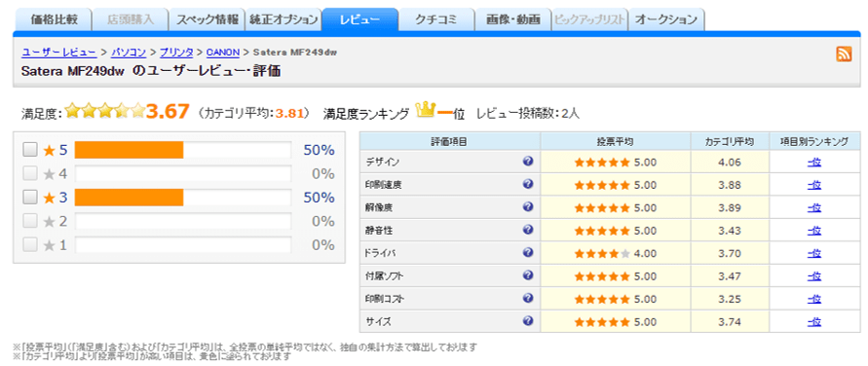Check the ★4 filter checkbox
Screen dimensions: 868x366
tap(30, 173)
